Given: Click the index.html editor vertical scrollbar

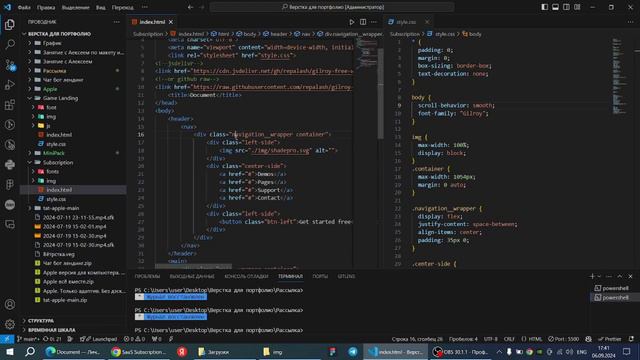Looking at the screenshot, I should click(x=380, y=93).
